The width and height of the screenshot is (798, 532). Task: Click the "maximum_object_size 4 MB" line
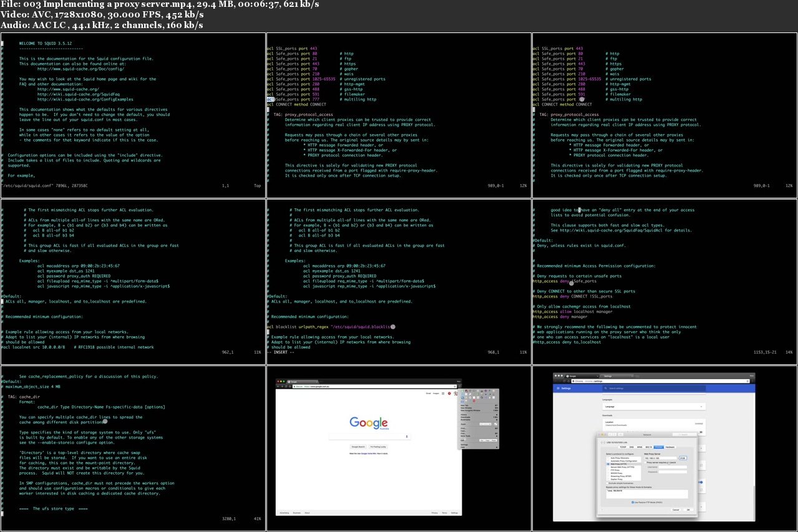(x=32, y=387)
